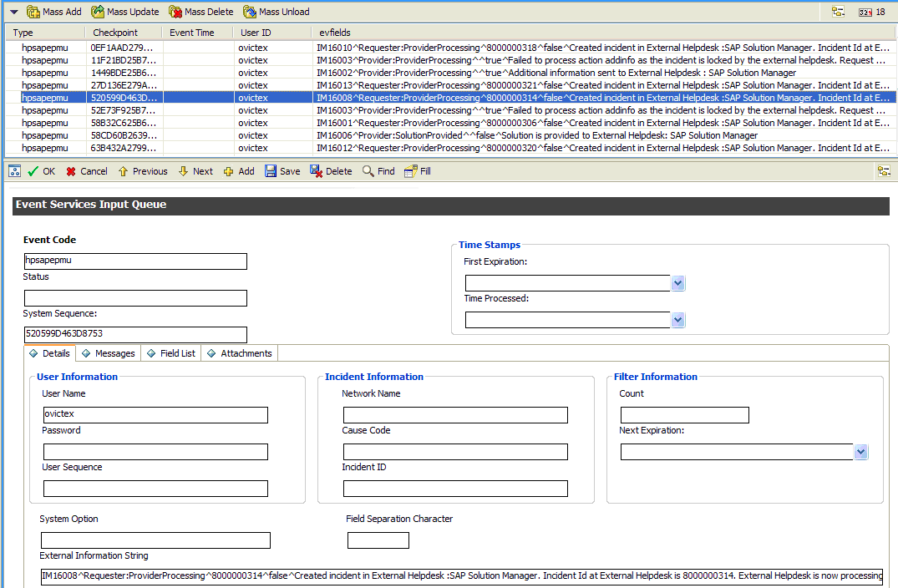Sort by the Event Time column header
The image size is (898, 588).
(x=198, y=33)
